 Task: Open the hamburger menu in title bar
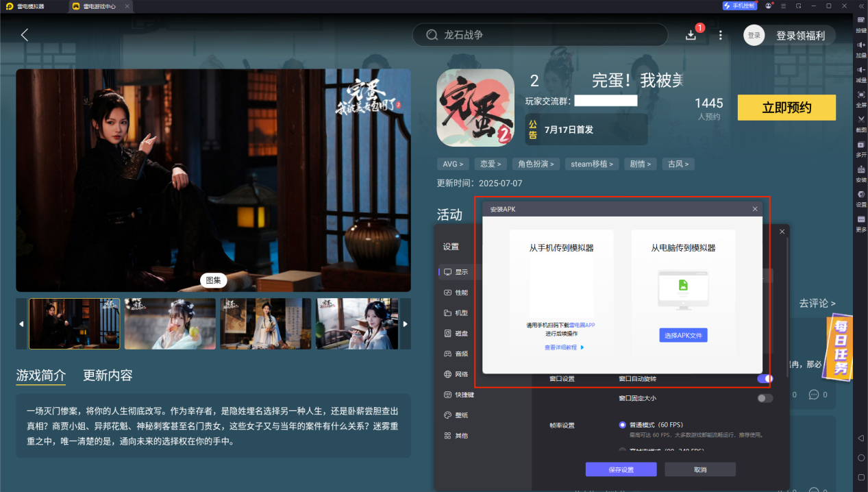tap(784, 5)
